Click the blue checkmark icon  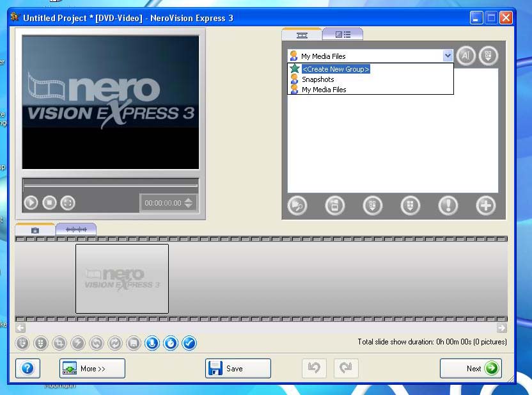(189, 343)
